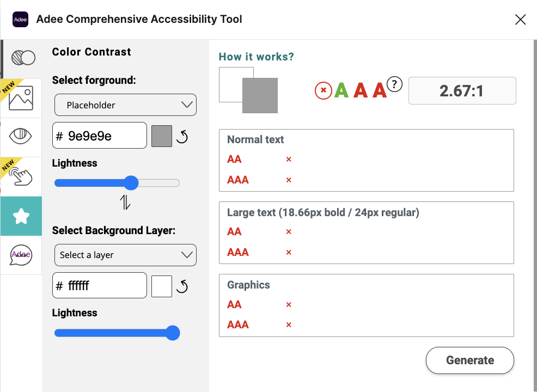Click the Graphics AAA fail mark
The width and height of the screenshot is (537, 392).
pyautogui.click(x=289, y=324)
